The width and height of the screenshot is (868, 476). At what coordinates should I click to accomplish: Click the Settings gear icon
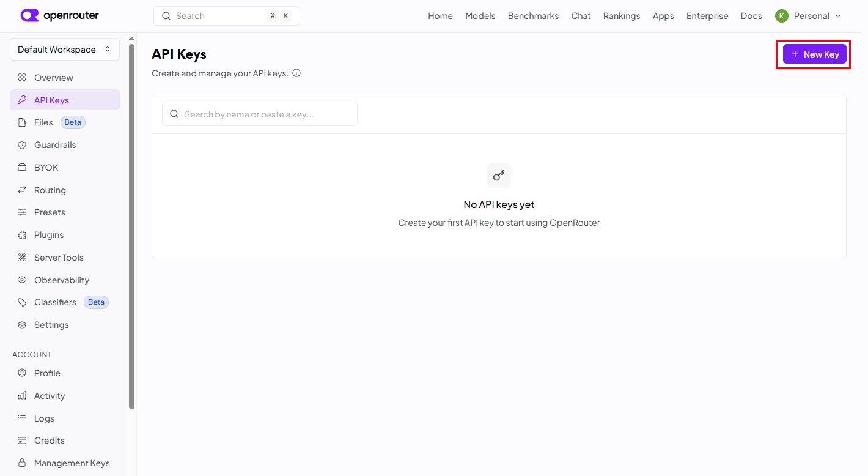(x=22, y=325)
